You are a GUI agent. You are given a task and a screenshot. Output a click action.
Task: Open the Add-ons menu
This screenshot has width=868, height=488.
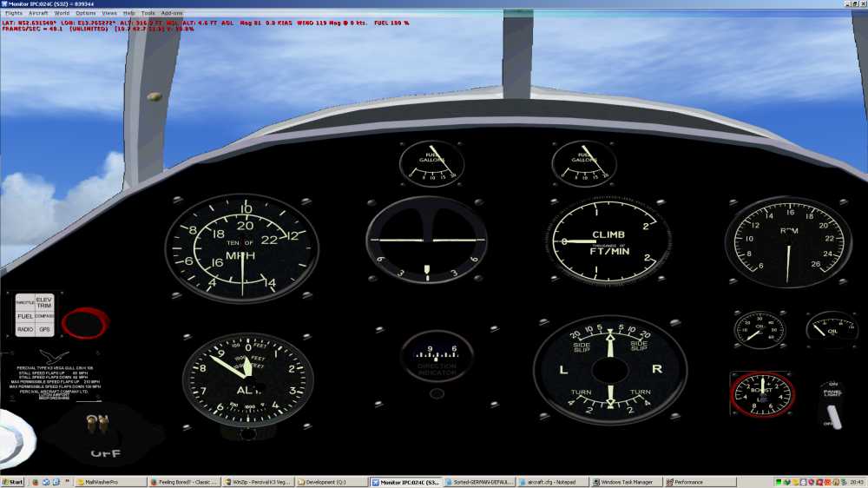coord(172,13)
